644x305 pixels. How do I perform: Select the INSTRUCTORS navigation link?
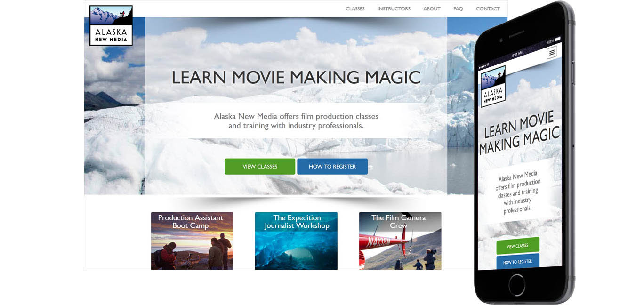point(394,8)
